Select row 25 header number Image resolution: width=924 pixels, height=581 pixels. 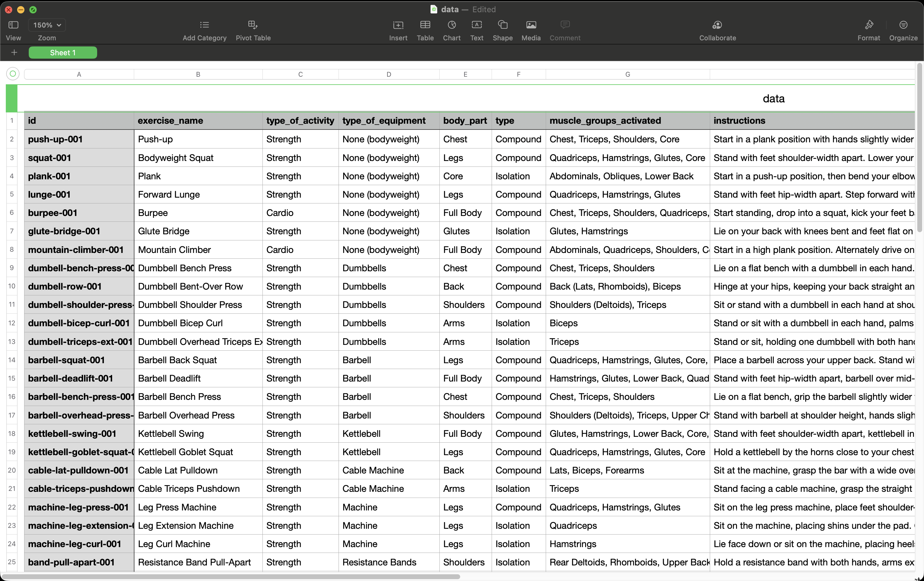[12, 562]
